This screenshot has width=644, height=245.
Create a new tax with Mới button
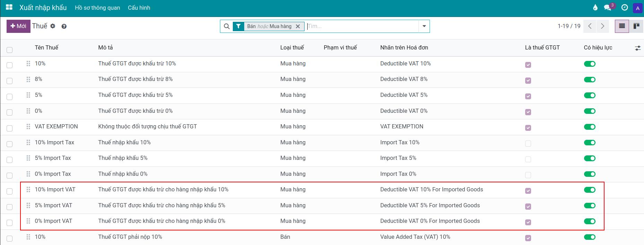tap(18, 26)
